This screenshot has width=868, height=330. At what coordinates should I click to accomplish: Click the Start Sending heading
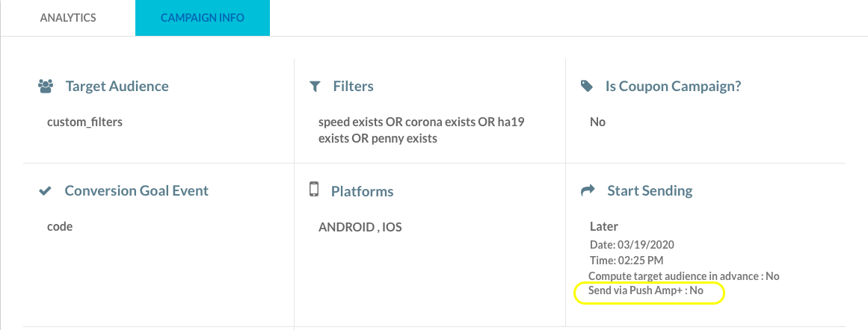650,190
